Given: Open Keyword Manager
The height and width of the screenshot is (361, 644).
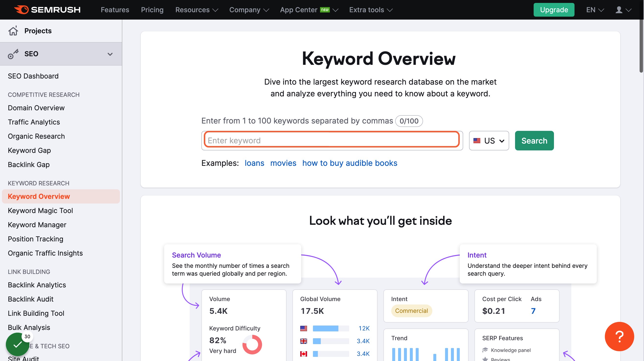Looking at the screenshot, I should click(x=37, y=225).
